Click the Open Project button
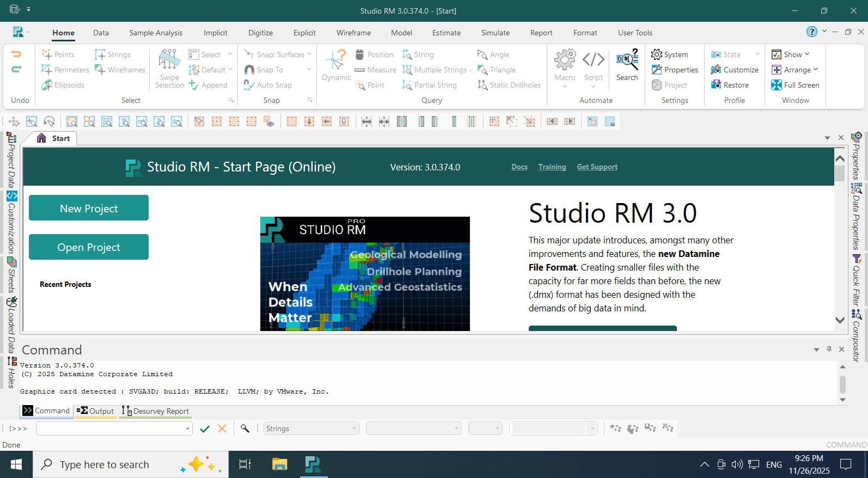 (89, 247)
